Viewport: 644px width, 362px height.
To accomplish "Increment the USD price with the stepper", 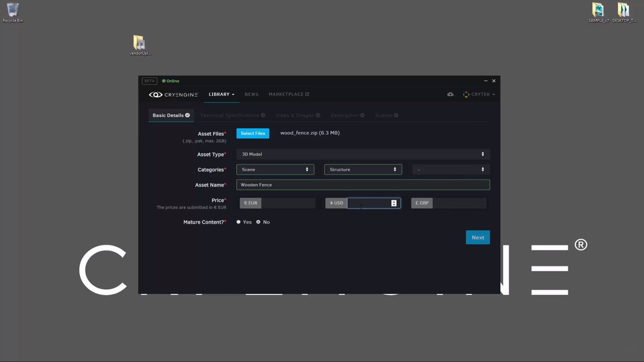I will coord(394,201).
